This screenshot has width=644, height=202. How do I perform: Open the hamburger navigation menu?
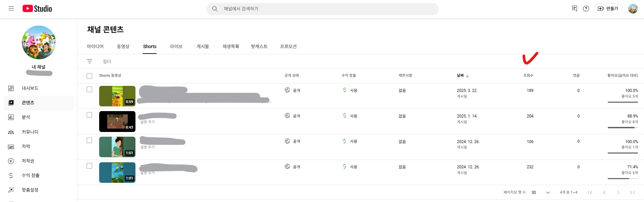pyautogui.click(x=11, y=8)
